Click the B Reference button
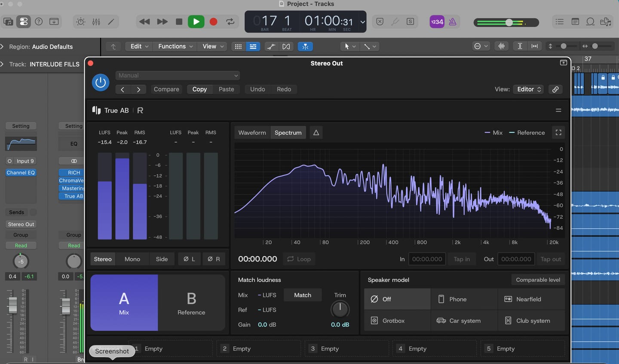This screenshot has height=364, width=619. (191, 303)
